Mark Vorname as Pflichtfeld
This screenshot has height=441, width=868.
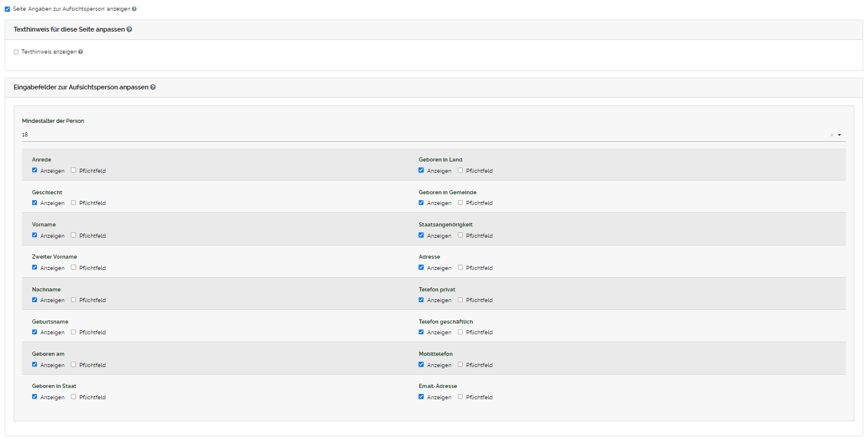(x=74, y=235)
